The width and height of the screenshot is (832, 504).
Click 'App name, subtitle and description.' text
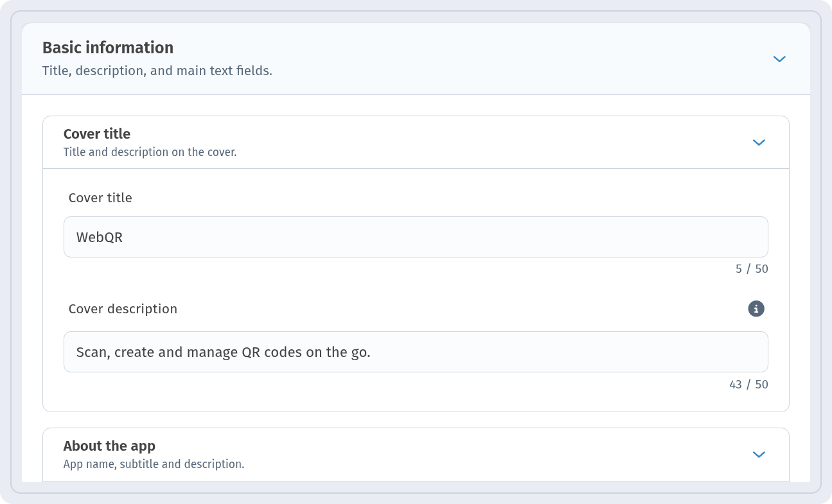pyautogui.click(x=154, y=464)
